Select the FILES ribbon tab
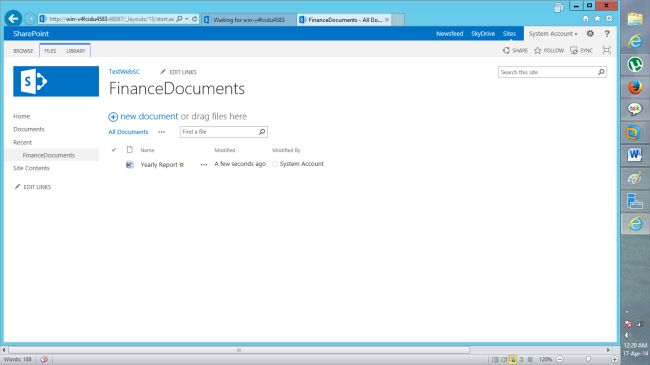The width and height of the screenshot is (650, 365). tap(50, 51)
